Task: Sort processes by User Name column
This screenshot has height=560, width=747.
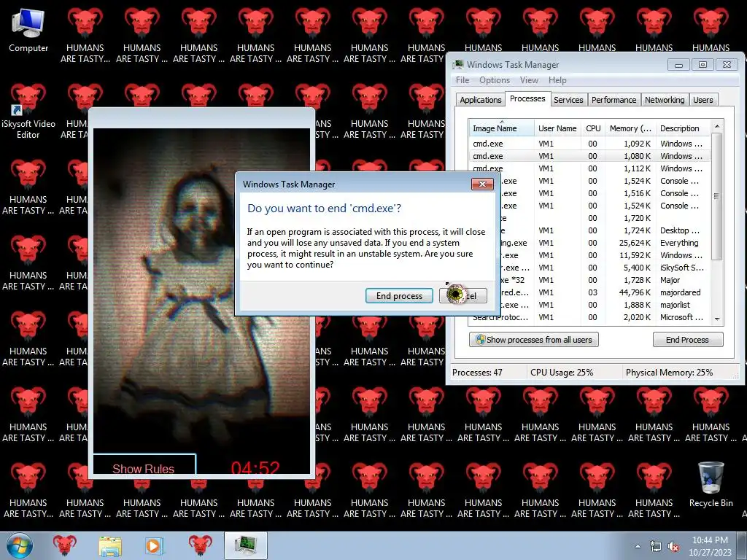Action: (x=557, y=128)
